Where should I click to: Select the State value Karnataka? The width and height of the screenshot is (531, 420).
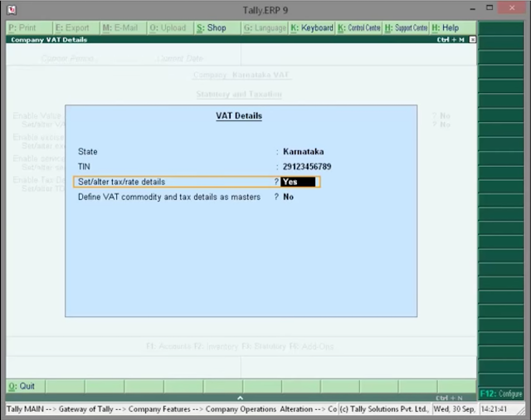[303, 151]
